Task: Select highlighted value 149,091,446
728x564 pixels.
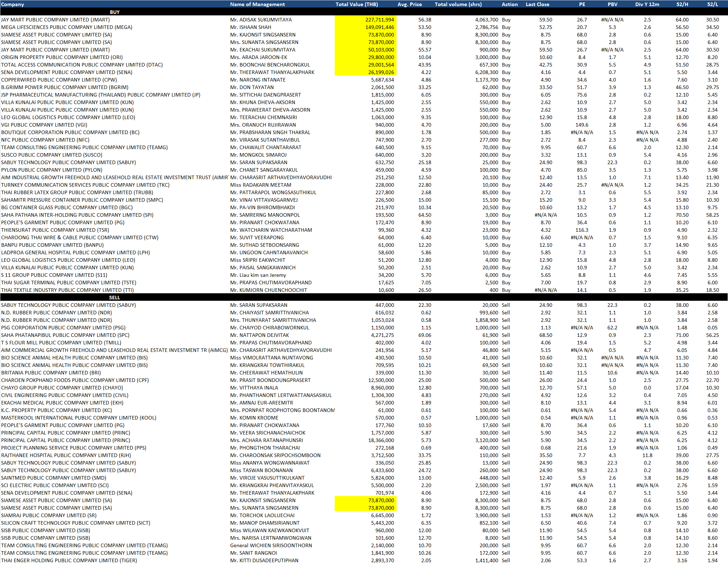Action: [x=365, y=27]
